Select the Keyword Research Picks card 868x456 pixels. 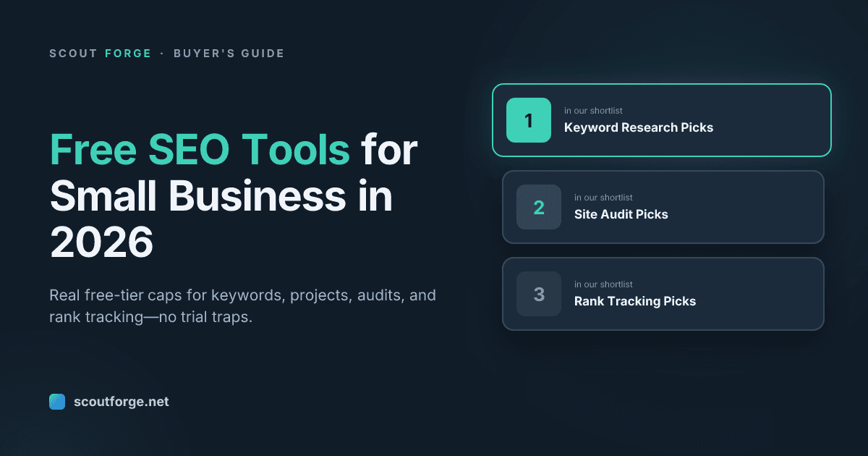662,120
